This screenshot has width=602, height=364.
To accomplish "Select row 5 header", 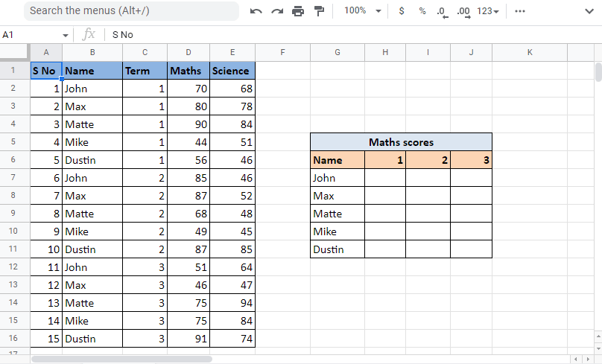I will (x=14, y=142).
